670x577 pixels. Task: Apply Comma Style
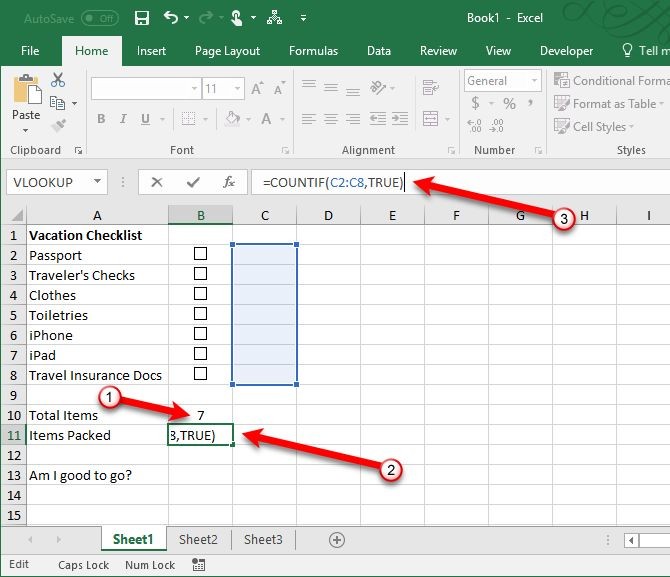coord(531,103)
